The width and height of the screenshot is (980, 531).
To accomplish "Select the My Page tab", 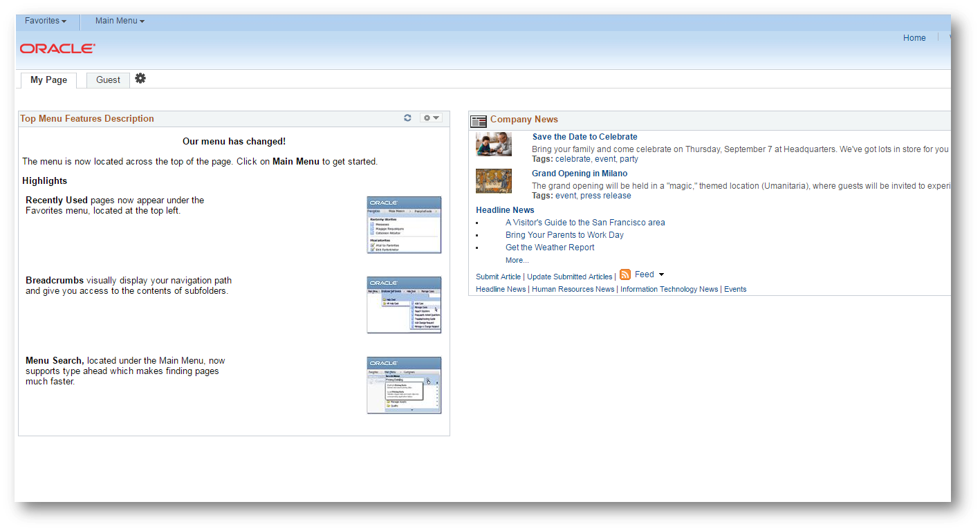I will coord(48,80).
